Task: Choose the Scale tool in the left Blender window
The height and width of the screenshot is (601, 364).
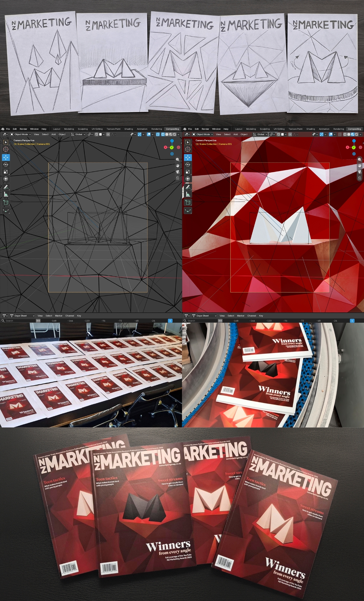Action: coord(6,172)
